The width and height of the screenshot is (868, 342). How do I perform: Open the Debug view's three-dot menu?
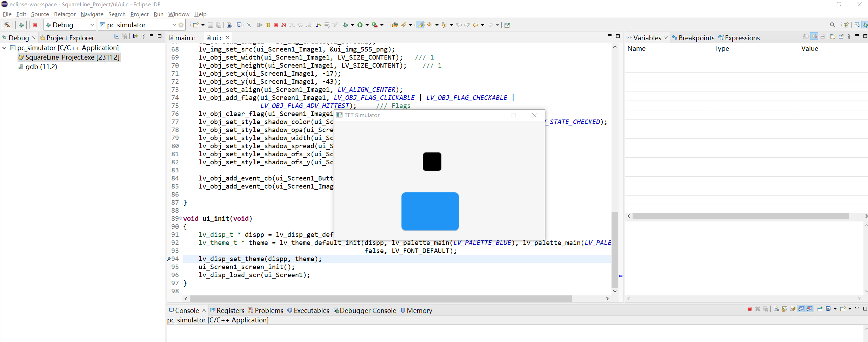coord(143,36)
